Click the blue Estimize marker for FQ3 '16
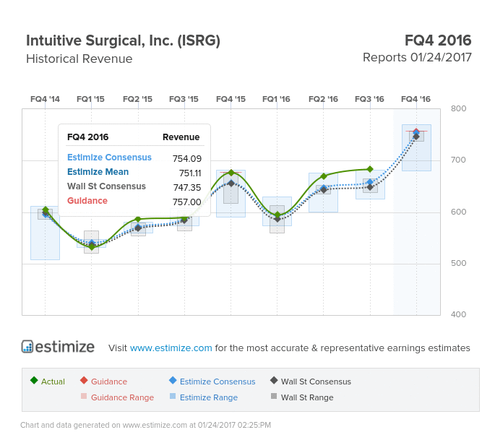This screenshot has height=448, width=495. tap(370, 182)
